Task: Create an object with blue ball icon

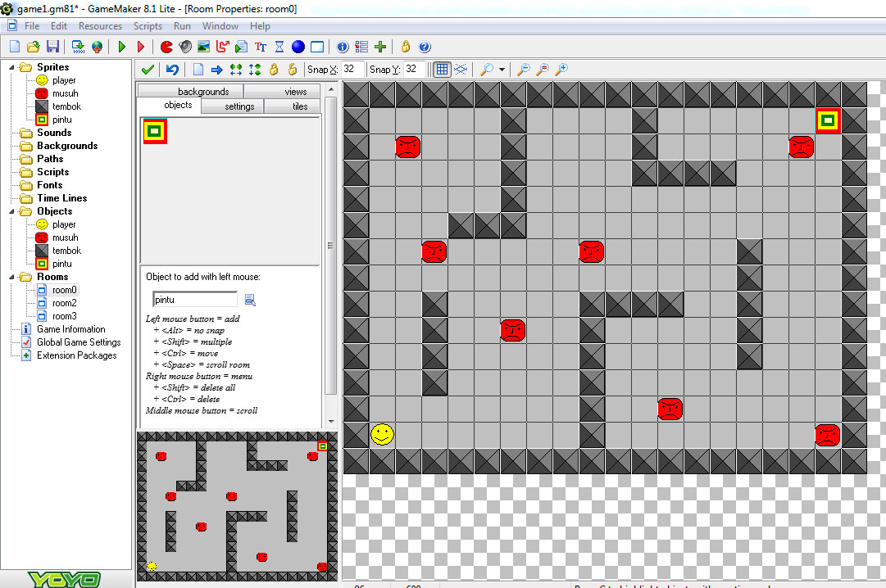Action: click(298, 47)
